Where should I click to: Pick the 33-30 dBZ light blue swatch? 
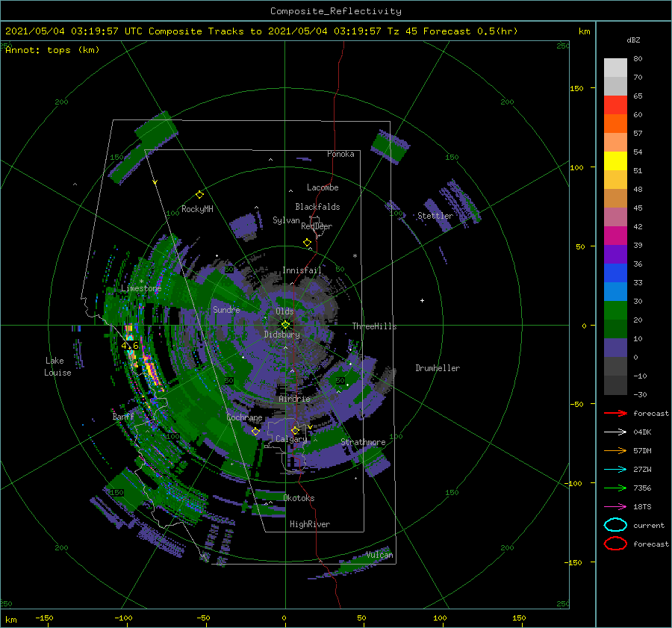(x=615, y=292)
